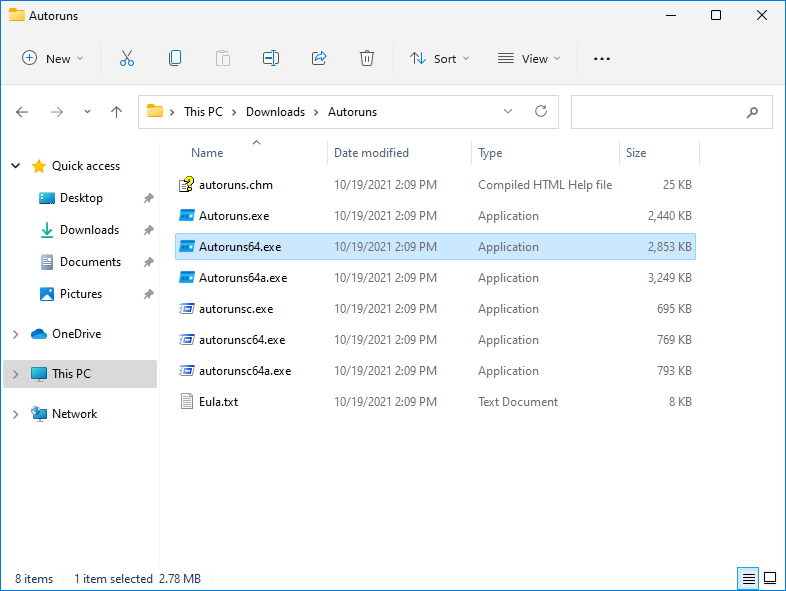Open the View dropdown menu
Screen dimensions: 786x591
pyautogui.click(x=529, y=59)
